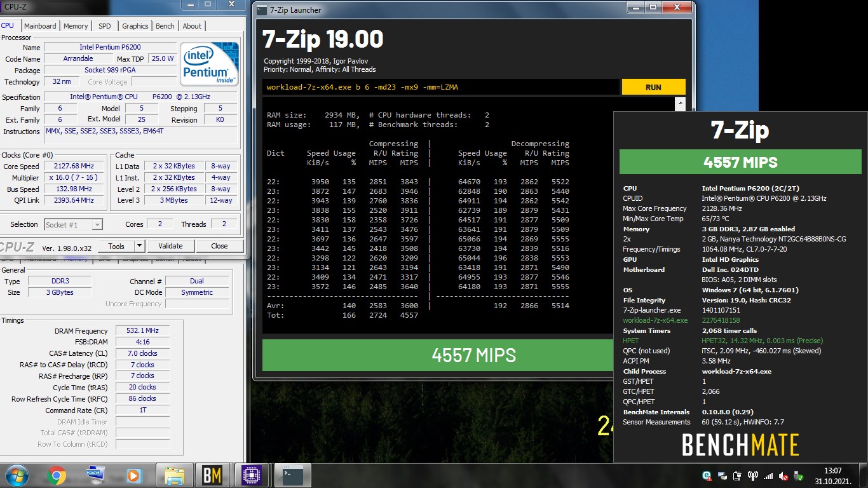Click the x 16.0 ( 7 - 16 ) multiplier value
Viewport: 868px width, 488px height.
click(74, 177)
